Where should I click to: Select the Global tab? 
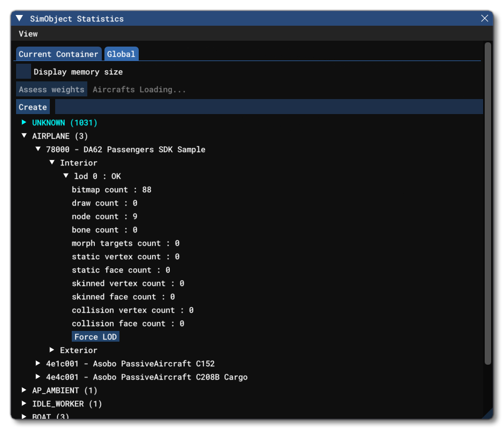point(121,54)
